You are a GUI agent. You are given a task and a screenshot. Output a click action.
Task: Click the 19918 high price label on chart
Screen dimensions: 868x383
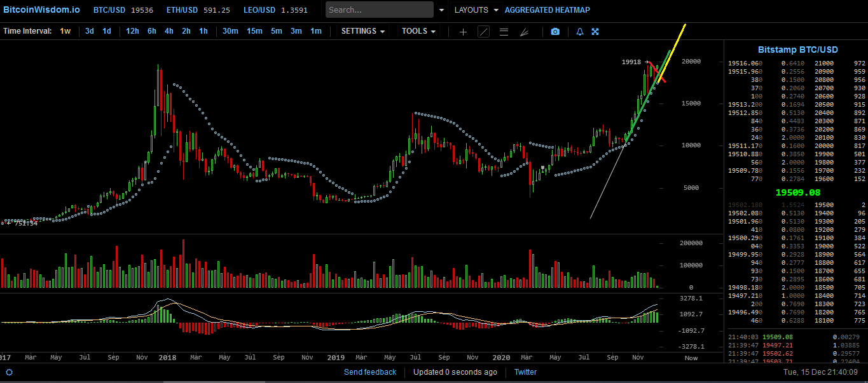(631, 62)
